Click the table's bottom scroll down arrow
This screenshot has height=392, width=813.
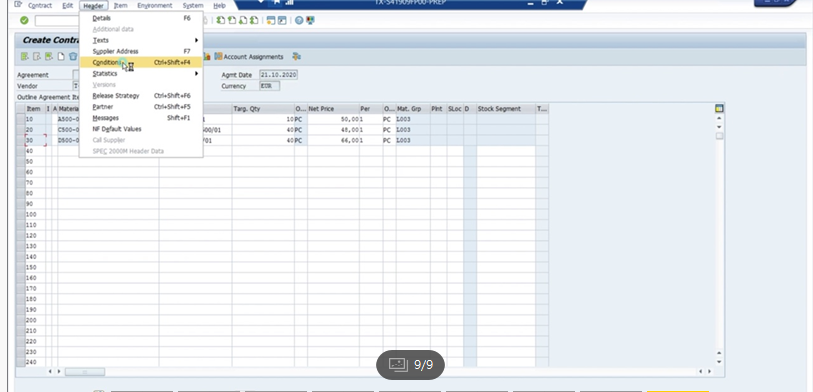(719, 362)
